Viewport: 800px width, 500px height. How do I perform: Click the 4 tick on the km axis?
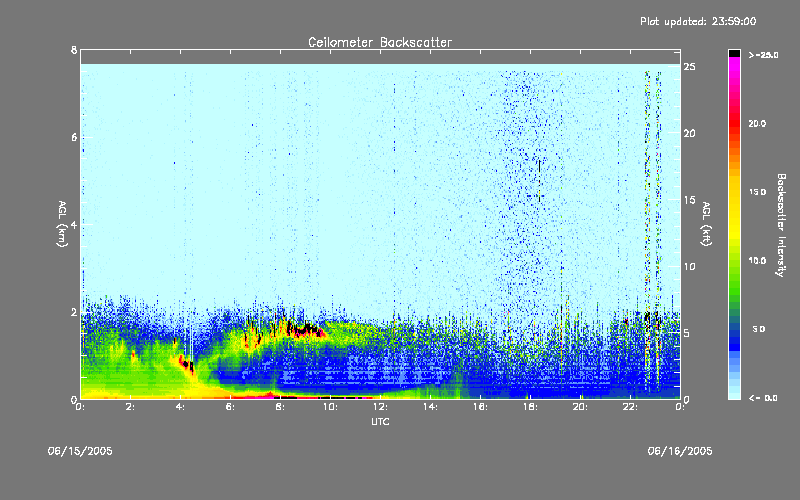[x=74, y=224]
